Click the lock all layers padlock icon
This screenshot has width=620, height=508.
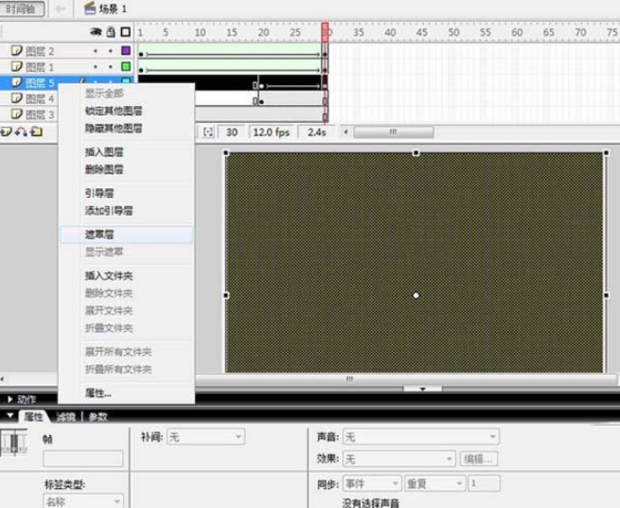[x=111, y=32]
